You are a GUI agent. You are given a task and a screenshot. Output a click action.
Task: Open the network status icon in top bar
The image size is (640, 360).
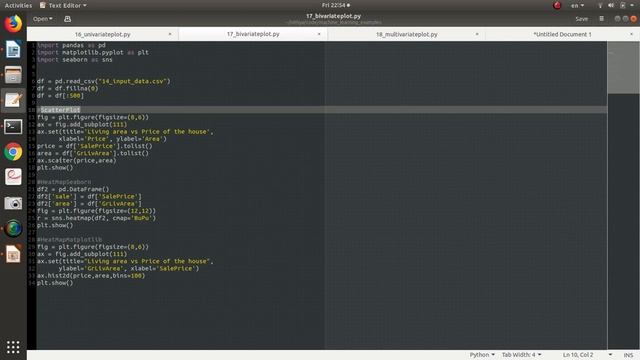[600, 5]
